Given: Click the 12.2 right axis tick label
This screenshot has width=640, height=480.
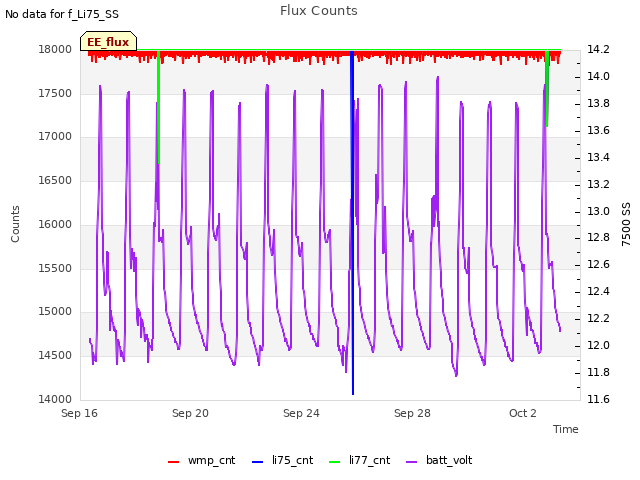Looking at the screenshot, I should tap(598, 318).
